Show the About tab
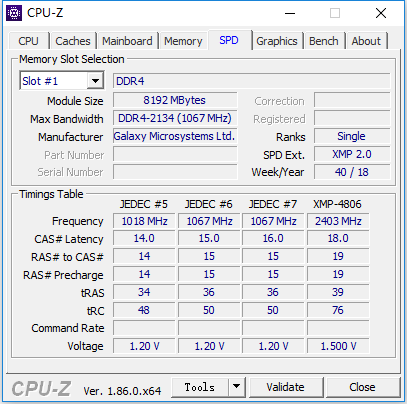This screenshot has width=407, height=404. click(x=366, y=41)
